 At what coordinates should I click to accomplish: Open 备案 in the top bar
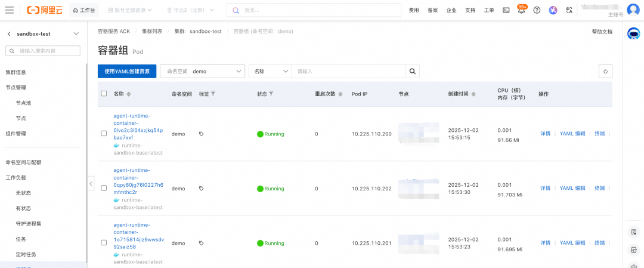coord(432,10)
